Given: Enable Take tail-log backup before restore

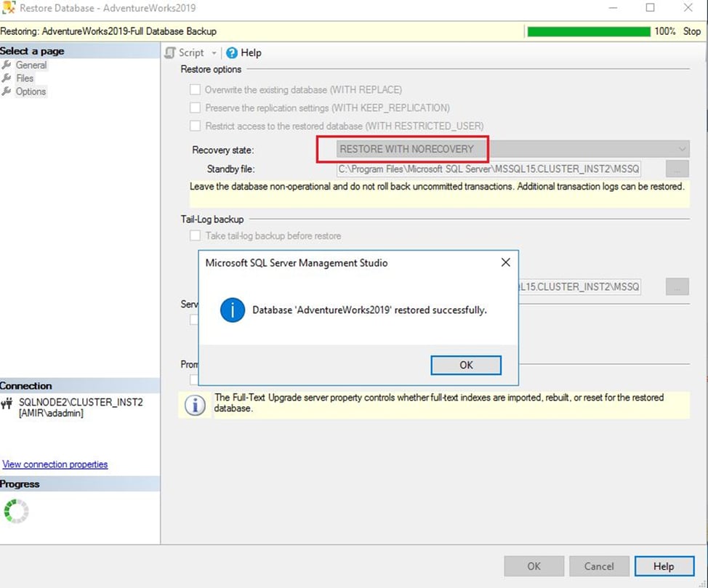Looking at the screenshot, I should [x=195, y=235].
